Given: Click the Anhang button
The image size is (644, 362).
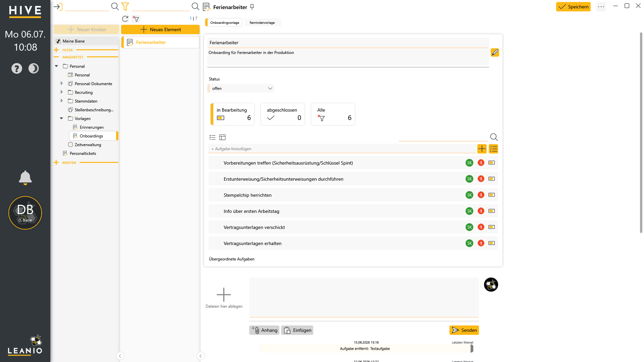Looking at the screenshot, I should tap(264, 330).
